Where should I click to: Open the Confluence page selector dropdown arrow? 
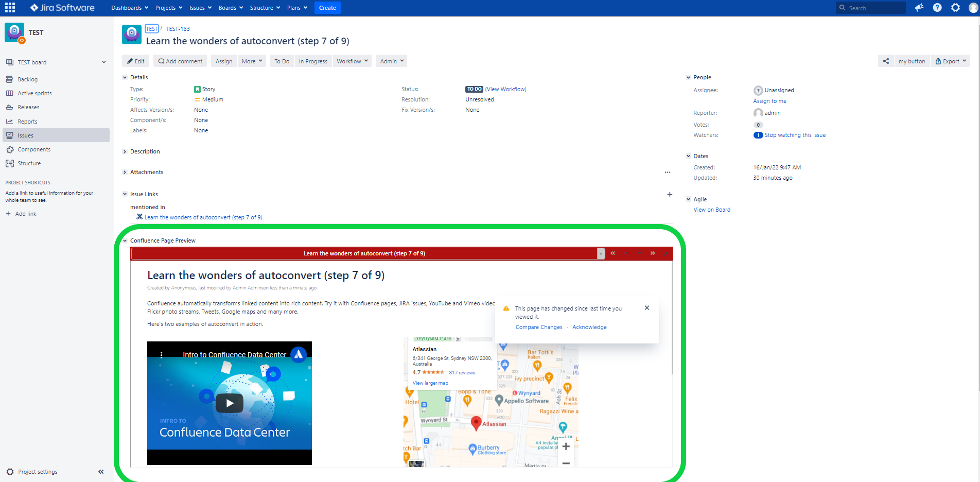pos(601,253)
